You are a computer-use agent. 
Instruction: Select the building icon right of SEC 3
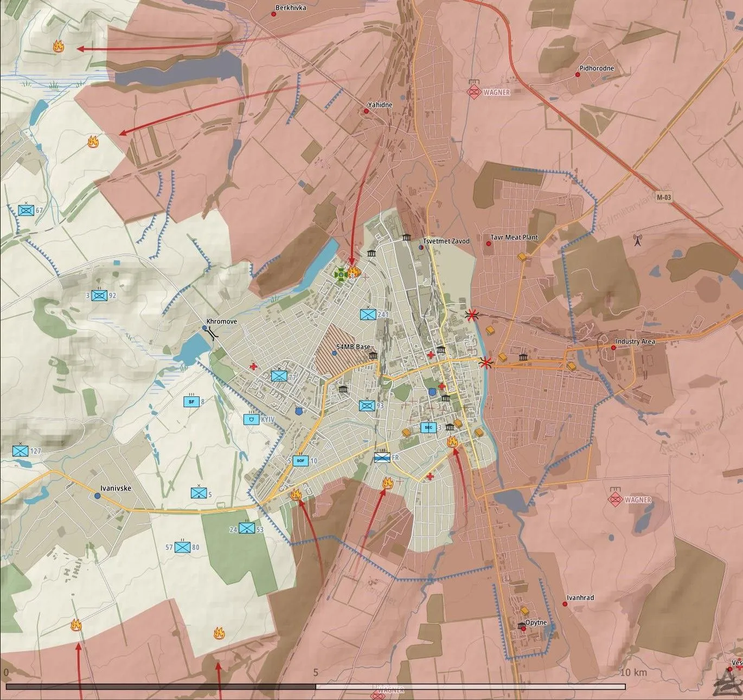[450, 428]
